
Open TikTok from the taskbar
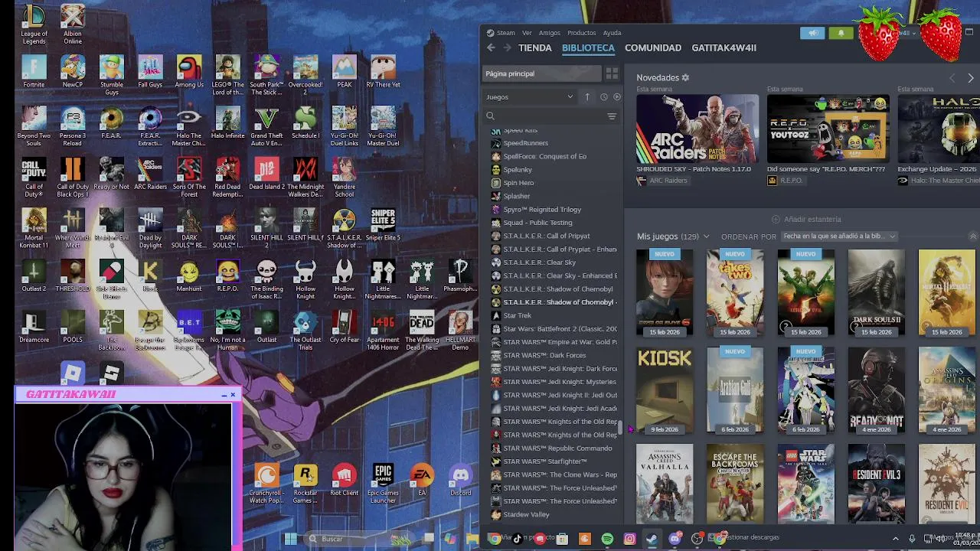pyautogui.click(x=518, y=539)
